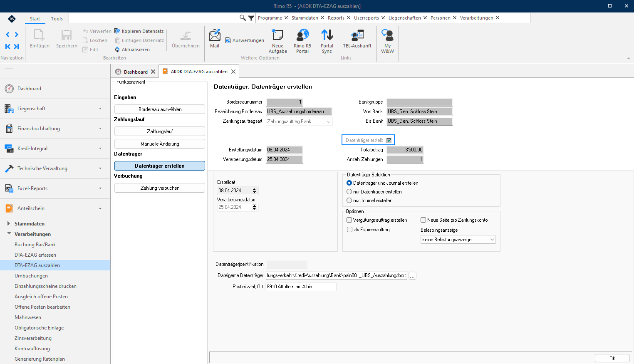The width and height of the screenshot is (634, 364).
Task: Start Portal Sync
Action: pos(327,41)
